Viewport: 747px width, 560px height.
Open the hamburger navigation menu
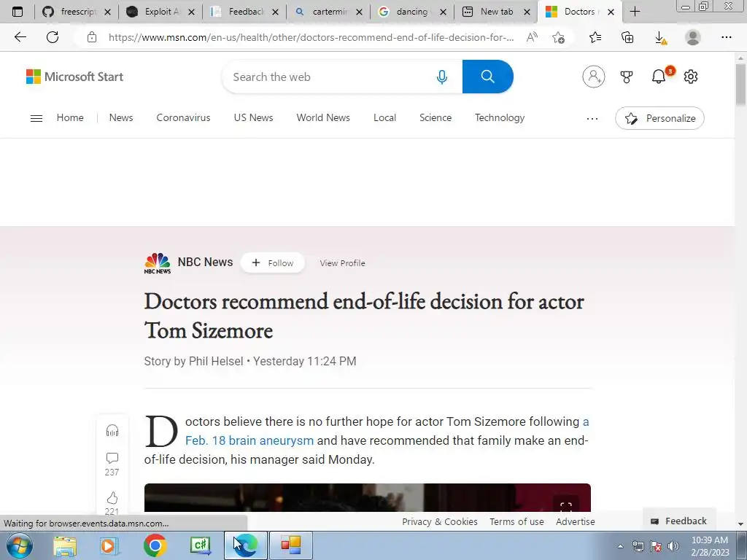tap(36, 118)
